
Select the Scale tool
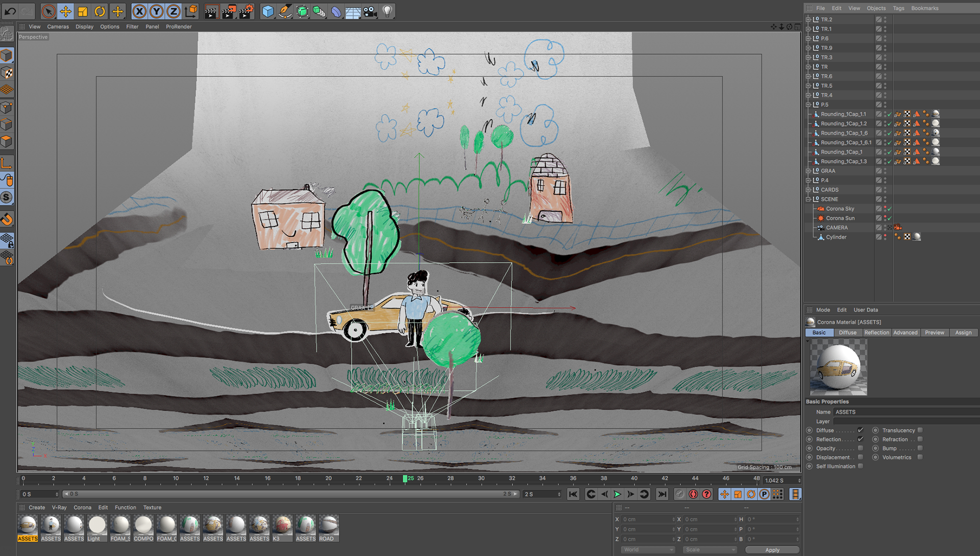tap(83, 11)
